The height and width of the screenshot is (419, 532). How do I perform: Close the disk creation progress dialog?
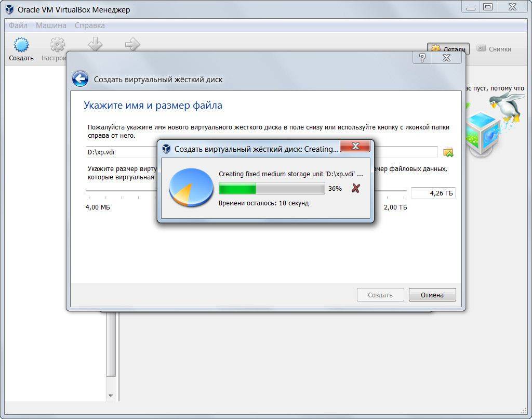[x=356, y=147]
